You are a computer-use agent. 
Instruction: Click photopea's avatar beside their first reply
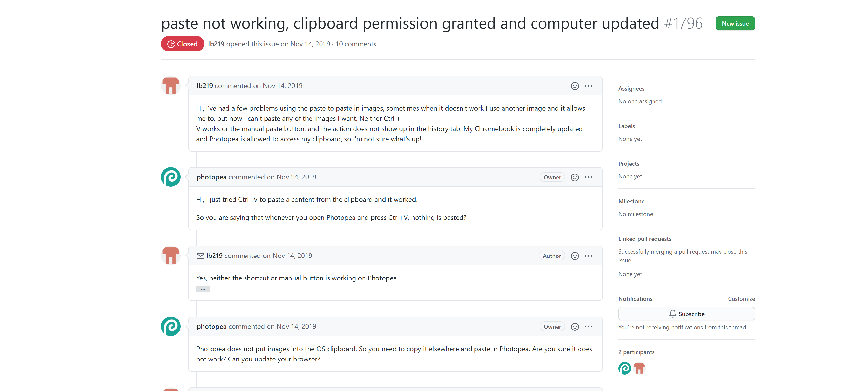pyautogui.click(x=171, y=177)
